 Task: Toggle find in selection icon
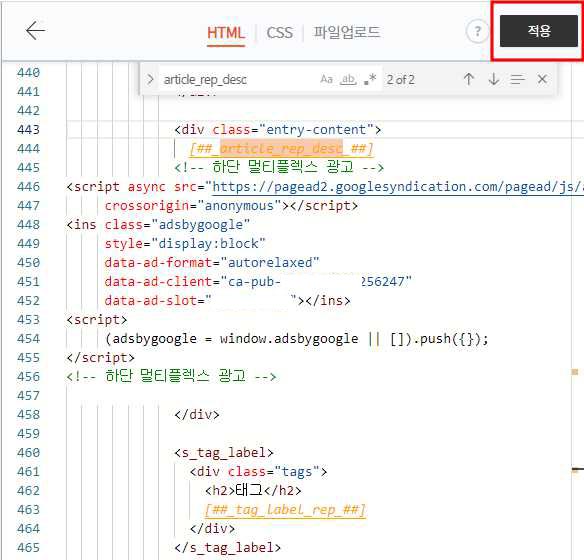pos(517,79)
